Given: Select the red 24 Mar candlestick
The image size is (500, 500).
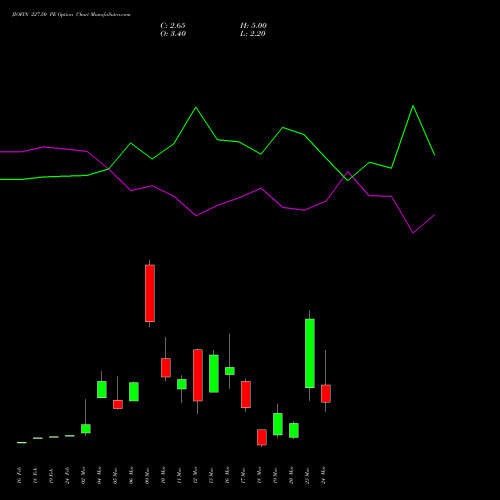Looking at the screenshot, I should (x=326, y=394).
